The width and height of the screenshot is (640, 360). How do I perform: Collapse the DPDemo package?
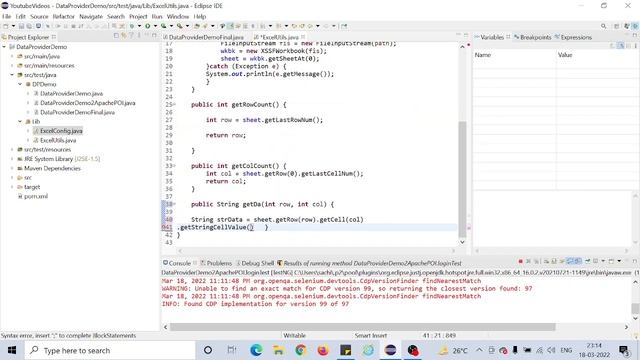tap(20, 84)
